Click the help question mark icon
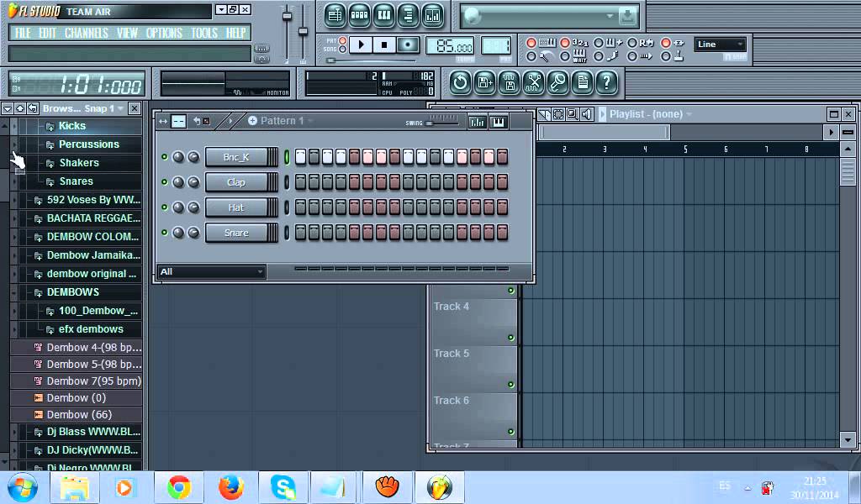 (607, 83)
